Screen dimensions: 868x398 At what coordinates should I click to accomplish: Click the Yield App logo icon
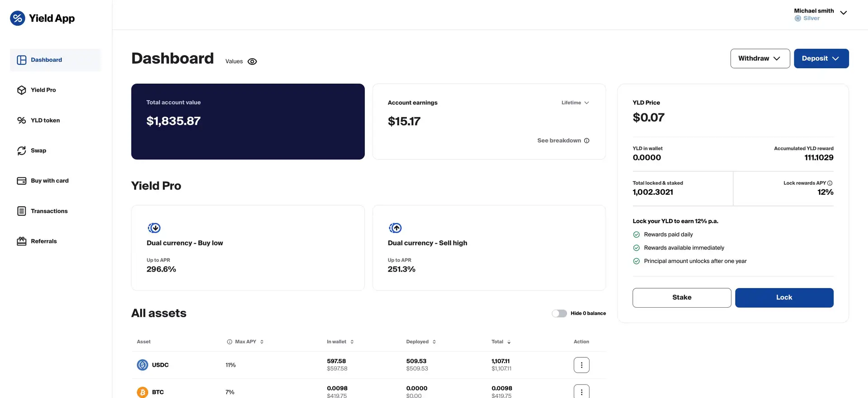pyautogui.click(x=18, y=18)
